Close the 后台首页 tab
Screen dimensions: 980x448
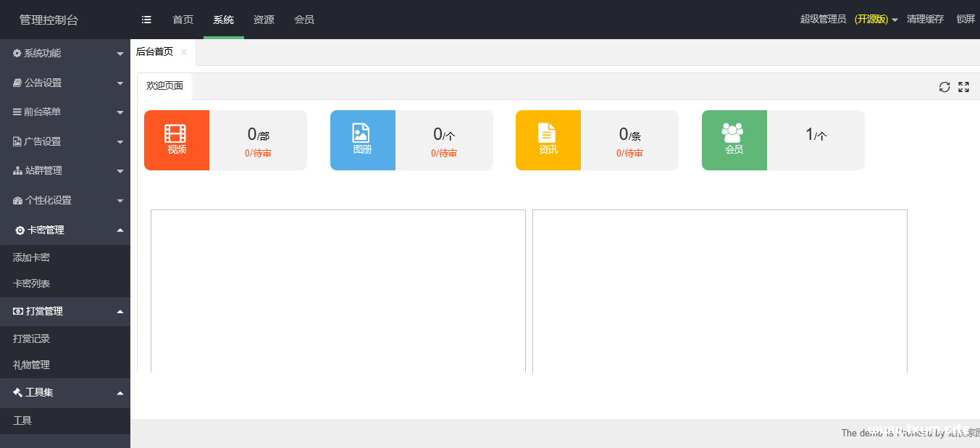pyautogui.click(x=184, y=52)
